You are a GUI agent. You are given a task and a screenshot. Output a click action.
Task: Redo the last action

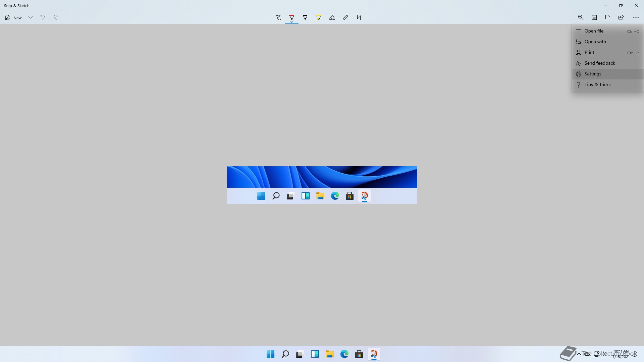(x=56, y=17)
